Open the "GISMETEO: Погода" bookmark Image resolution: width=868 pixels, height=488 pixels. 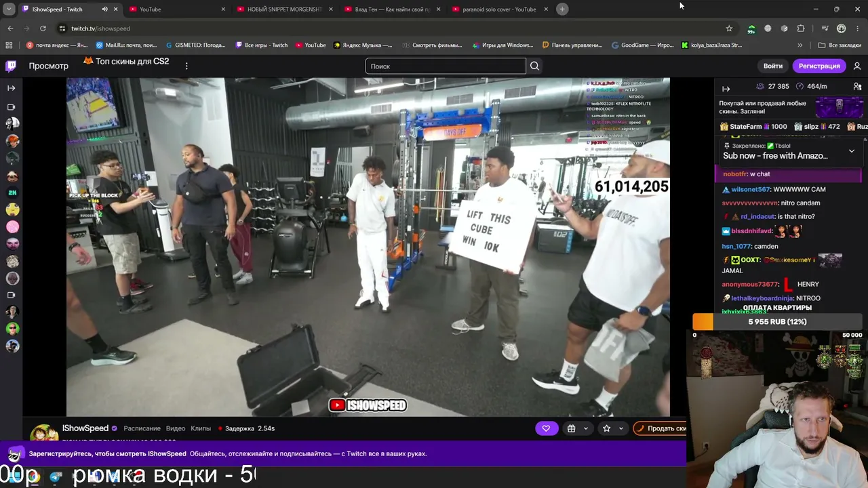195,45
